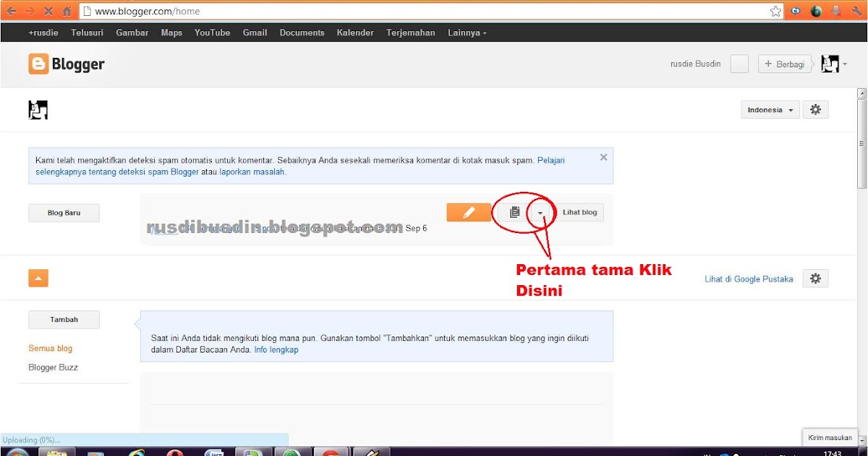Open Documents in the Google bar
The image size is (868, 456).
pos(302,33)
